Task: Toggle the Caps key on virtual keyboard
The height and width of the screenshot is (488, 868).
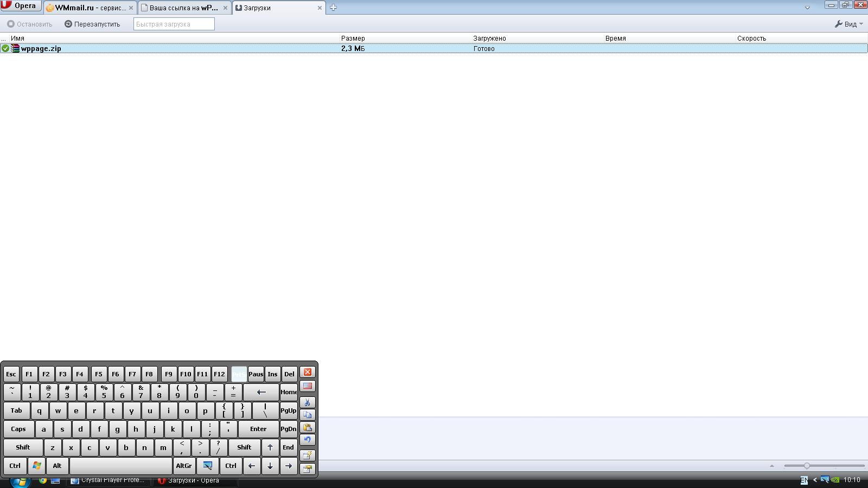Action: coord(19,429)
